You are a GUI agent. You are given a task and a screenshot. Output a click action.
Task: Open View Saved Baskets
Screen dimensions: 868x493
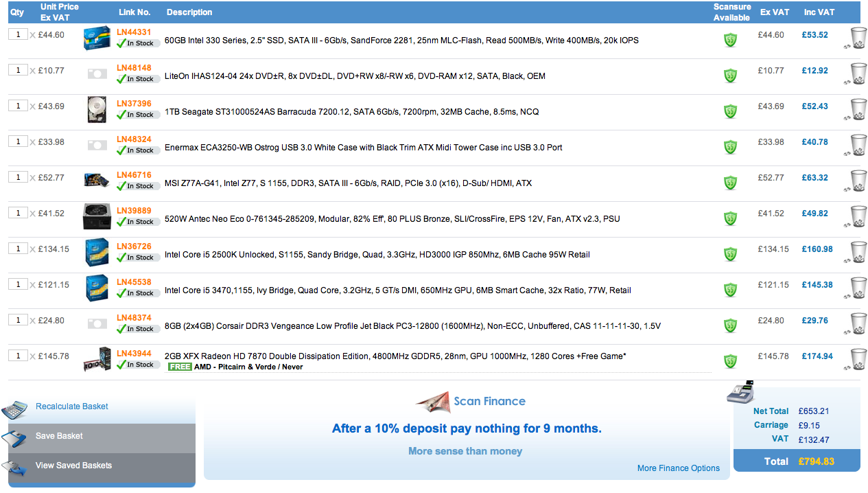coord(102,467)
